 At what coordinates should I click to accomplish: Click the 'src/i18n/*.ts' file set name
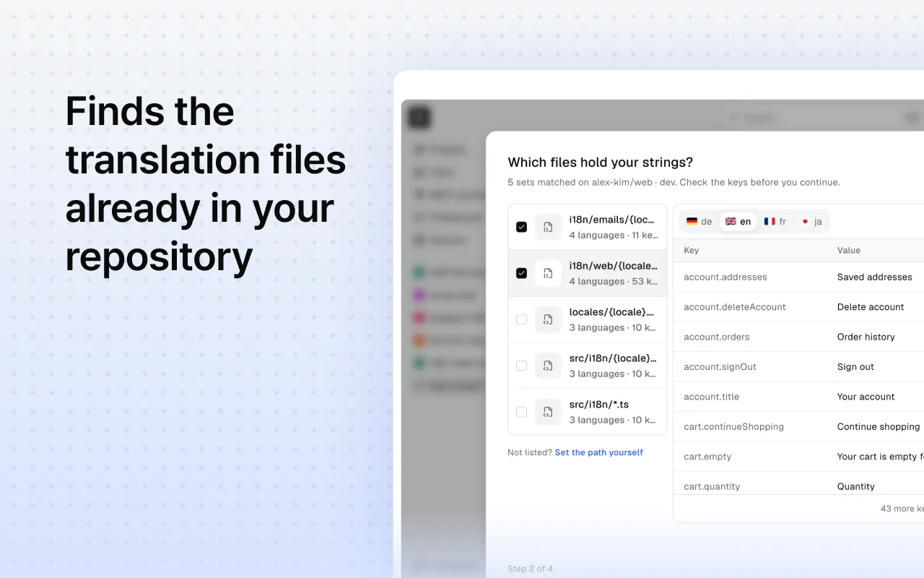pyautogui.click(x=598, y=405)
